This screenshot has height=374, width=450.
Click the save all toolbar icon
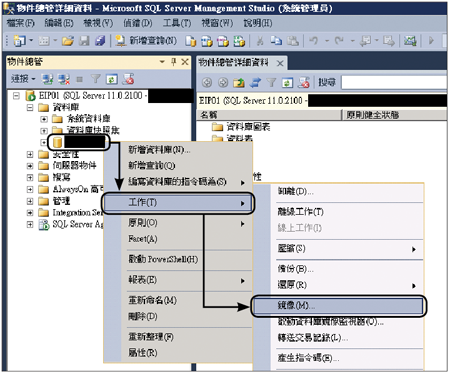click(100, 41)
